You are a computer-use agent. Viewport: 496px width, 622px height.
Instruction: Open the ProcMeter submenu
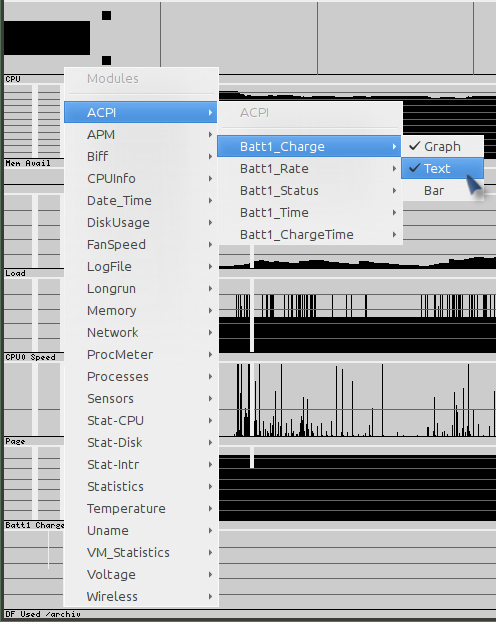(140, 355)
